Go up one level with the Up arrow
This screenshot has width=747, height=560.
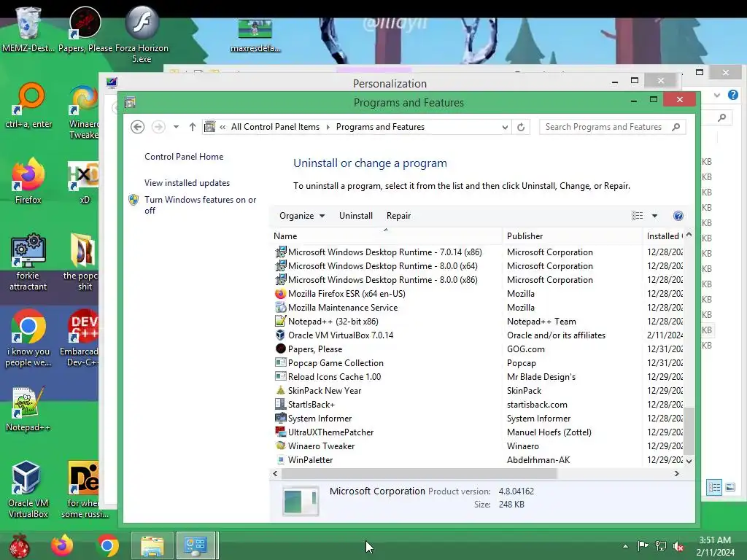pyautogui.click(x=192, y=127)
